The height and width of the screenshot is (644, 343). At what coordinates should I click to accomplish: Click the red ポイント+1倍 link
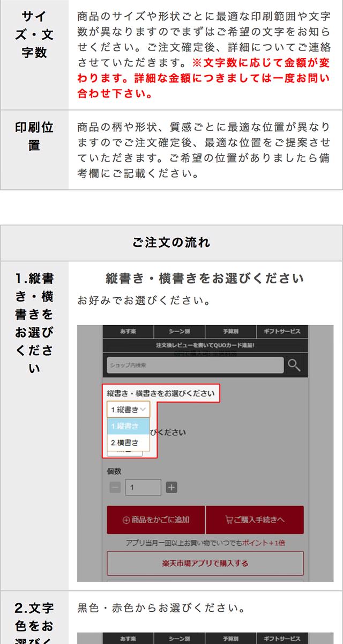click(263, 543)
